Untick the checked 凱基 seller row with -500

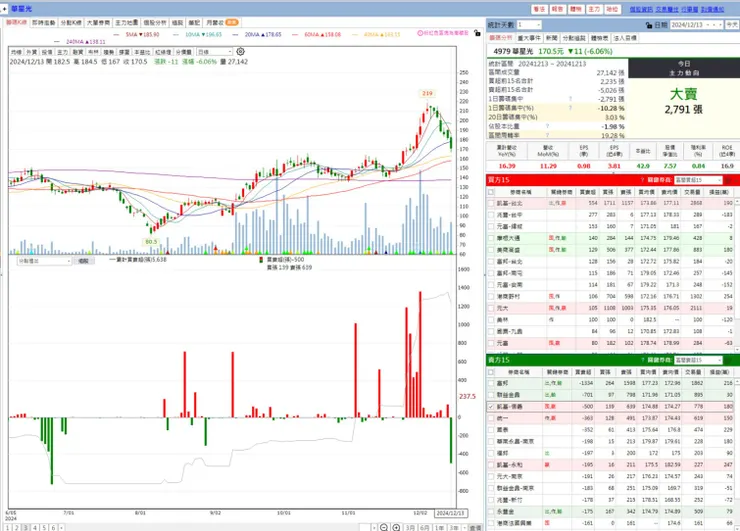pyautogui.click(x=491, y=406)
